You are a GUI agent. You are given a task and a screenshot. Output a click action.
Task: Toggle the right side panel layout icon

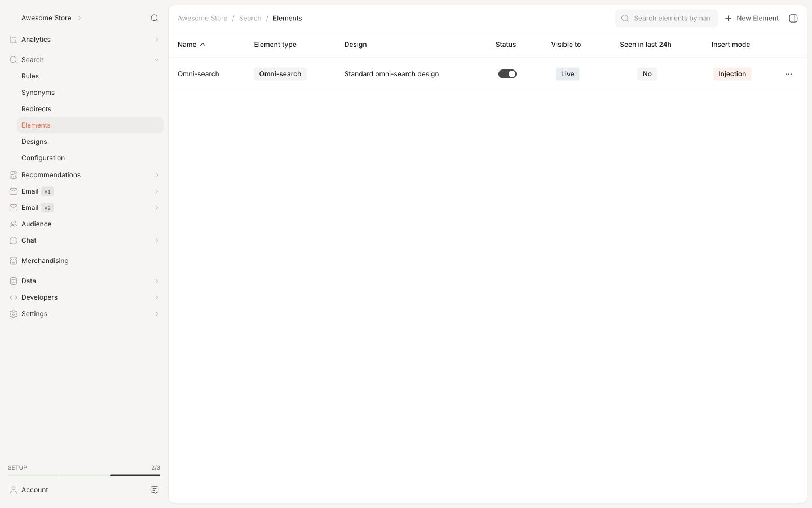pyautogui.click(x=793, y=18)
